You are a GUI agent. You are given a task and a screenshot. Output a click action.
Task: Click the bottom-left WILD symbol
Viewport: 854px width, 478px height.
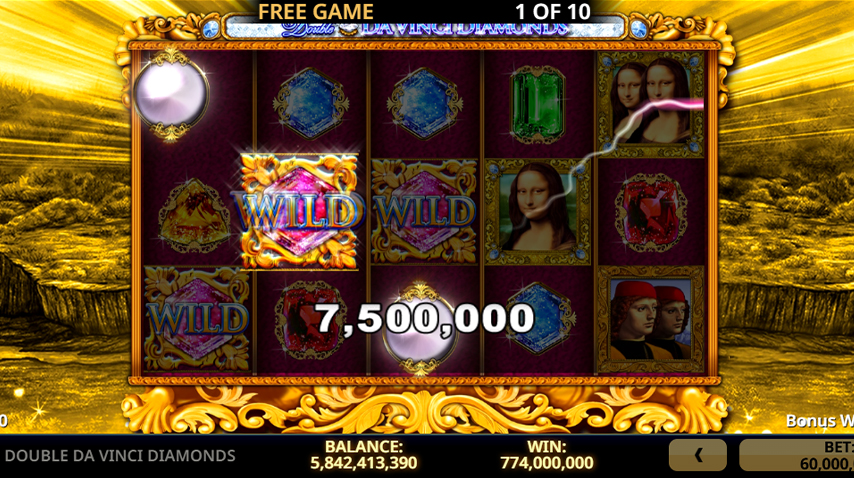197,319
